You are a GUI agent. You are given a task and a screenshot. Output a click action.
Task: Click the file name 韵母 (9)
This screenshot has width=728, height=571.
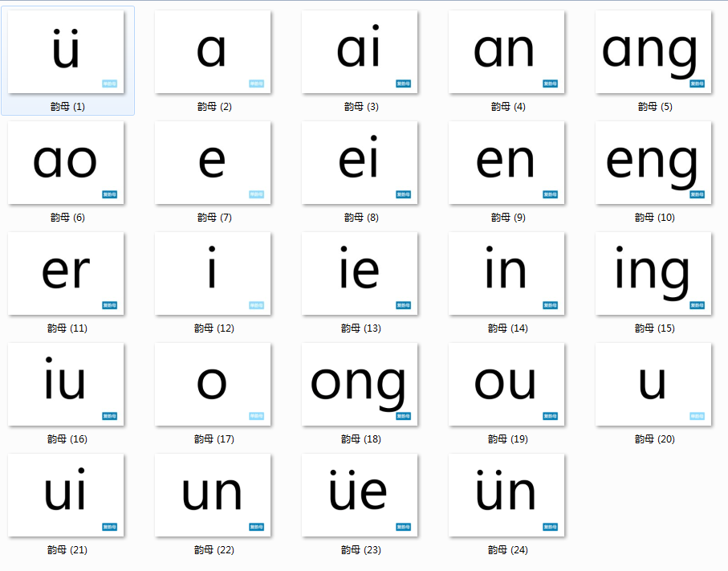(x=508, y=217)
